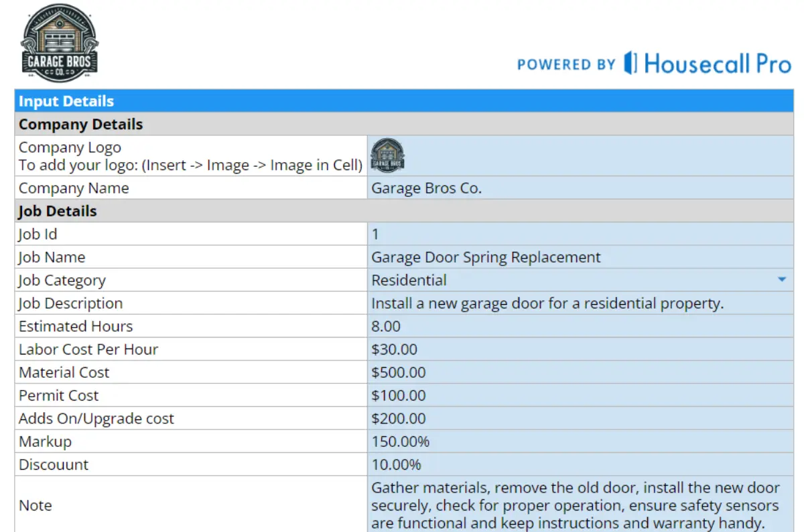Viewport: 804px width, 532px height.
Task: Click the Housecall Pro logo icon
Action: (630, 63)
